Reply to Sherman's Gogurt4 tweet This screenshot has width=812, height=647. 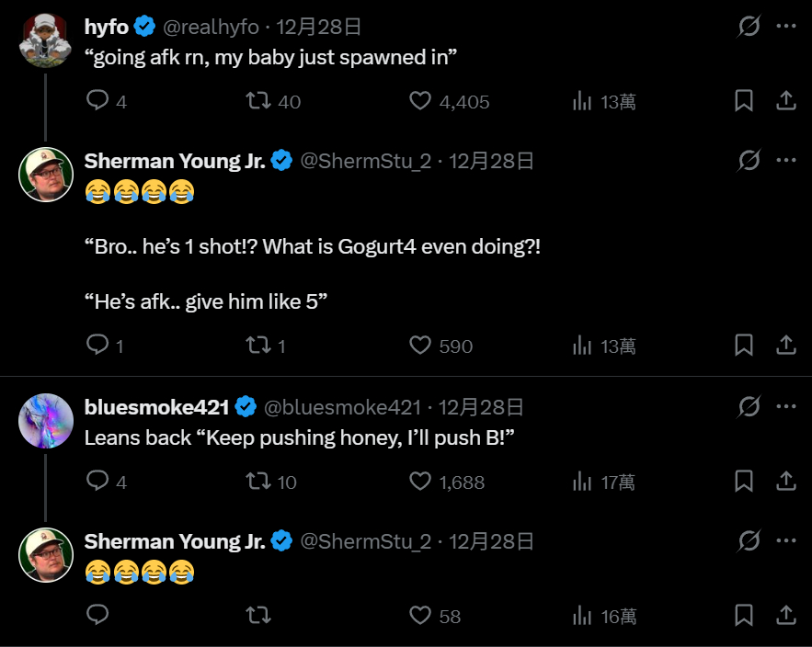coord(97,346)
